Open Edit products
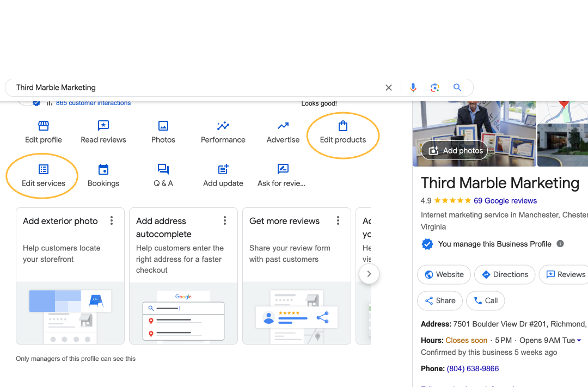Image resolution: width=588 pixels, height=387 pixels. pyautogui.click(x=343, y=132)
